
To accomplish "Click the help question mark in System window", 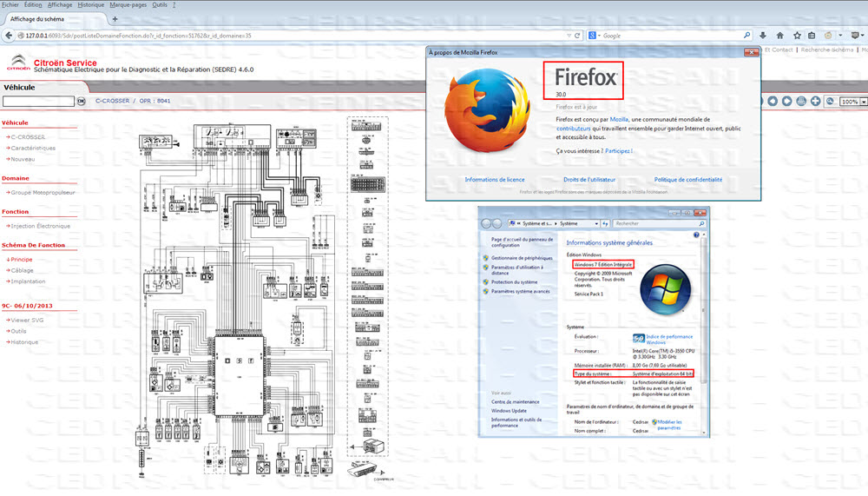I will pos(696,235).
